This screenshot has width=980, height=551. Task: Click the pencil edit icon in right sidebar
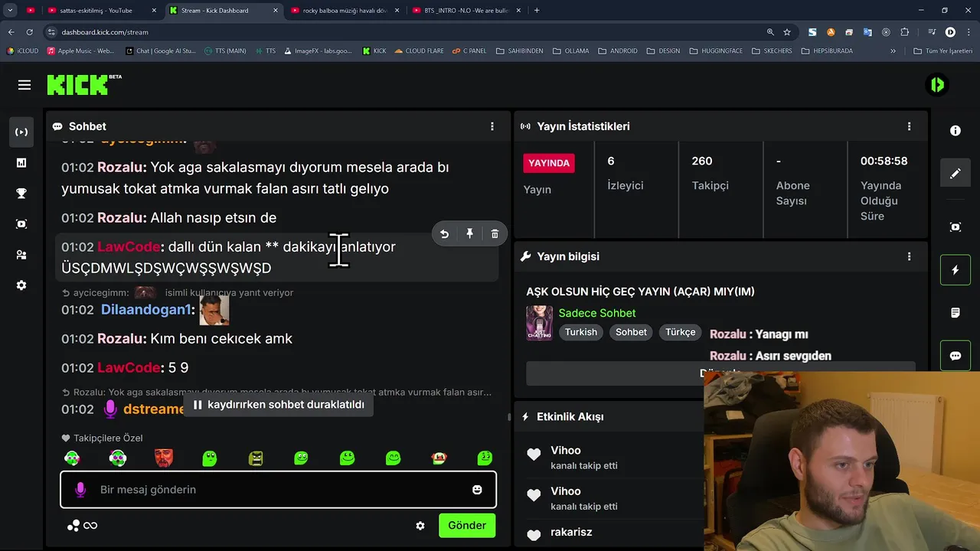(x=955, y=174)
